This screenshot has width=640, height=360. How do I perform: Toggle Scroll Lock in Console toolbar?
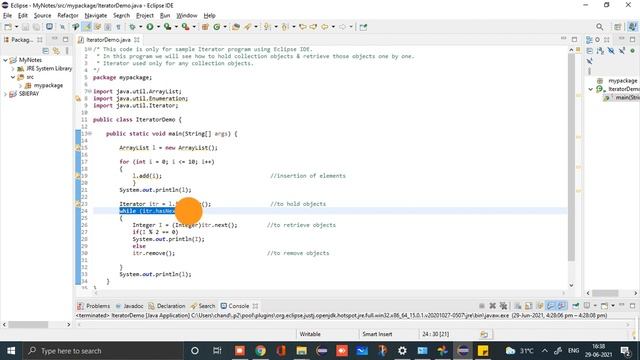pos(529,306)
